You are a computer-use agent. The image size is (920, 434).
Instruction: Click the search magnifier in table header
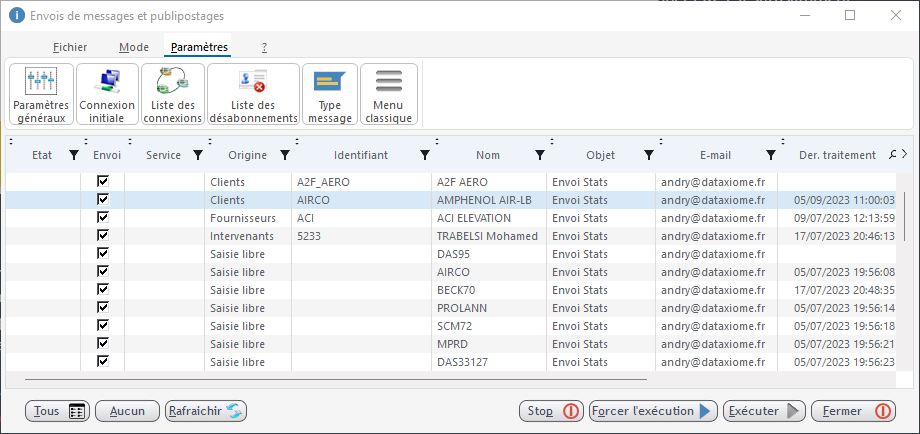point(893,155)
